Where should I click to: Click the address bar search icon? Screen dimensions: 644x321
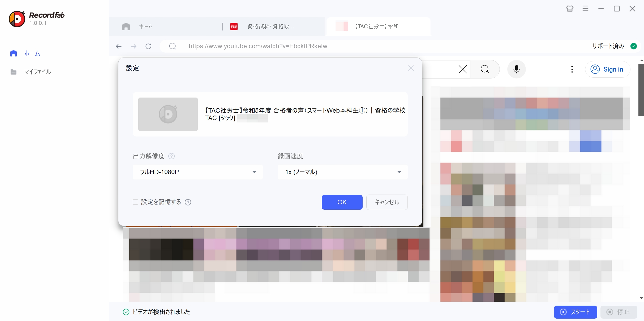point(173,46)
